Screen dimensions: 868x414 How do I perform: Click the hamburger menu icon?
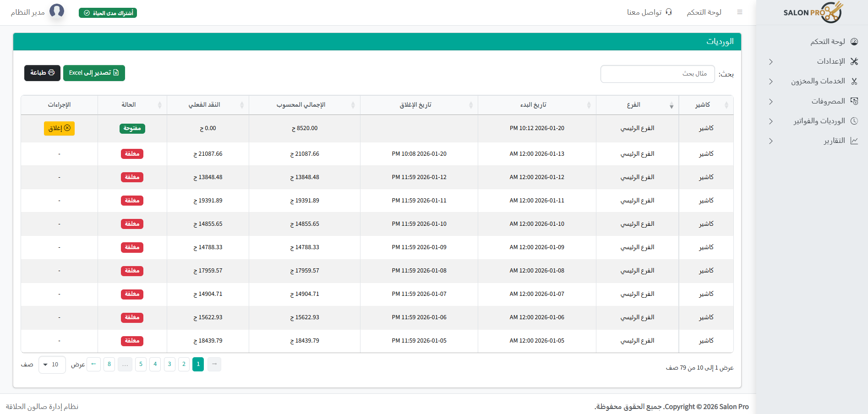pos(740,12)
